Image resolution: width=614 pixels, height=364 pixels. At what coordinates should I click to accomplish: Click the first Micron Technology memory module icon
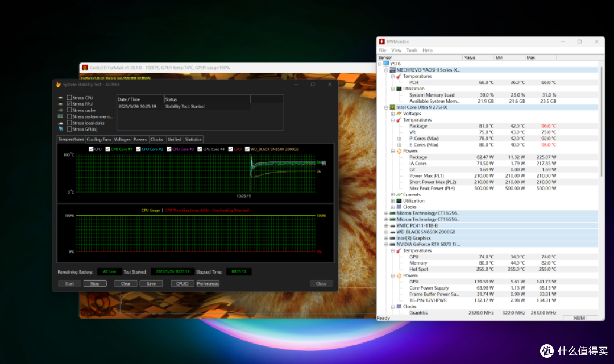pos(392,213)
